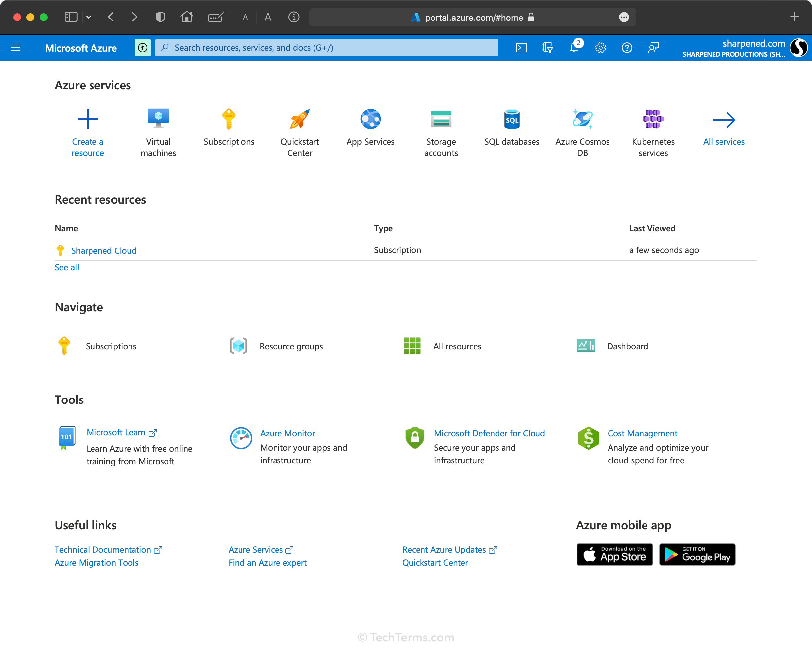The height and width of the screenshot is (649, 812).
Task: Click the site info circle icon
Action: (294, 17)
